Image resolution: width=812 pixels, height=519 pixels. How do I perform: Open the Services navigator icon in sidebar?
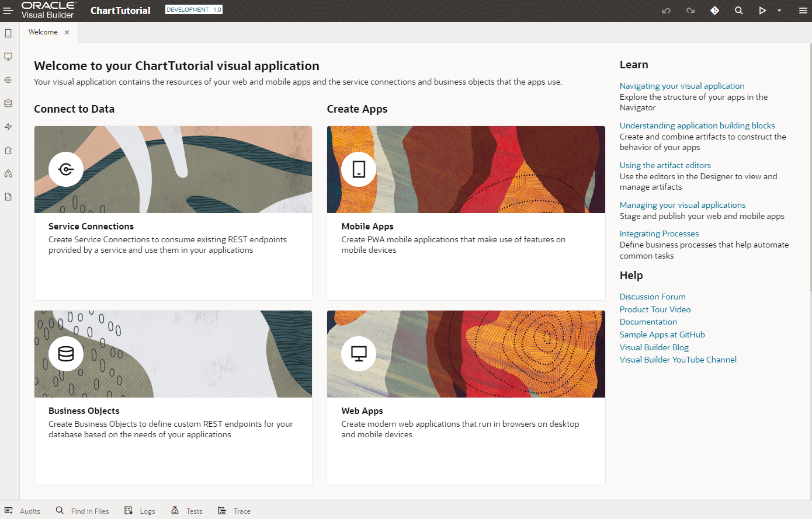point(8,80)
